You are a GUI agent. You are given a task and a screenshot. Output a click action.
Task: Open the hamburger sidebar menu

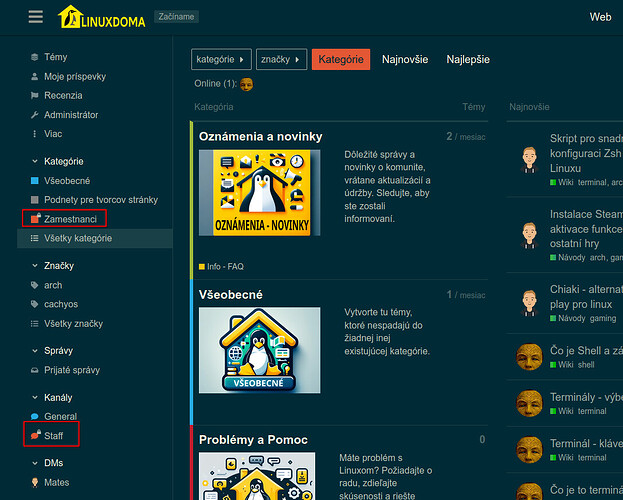36,17
